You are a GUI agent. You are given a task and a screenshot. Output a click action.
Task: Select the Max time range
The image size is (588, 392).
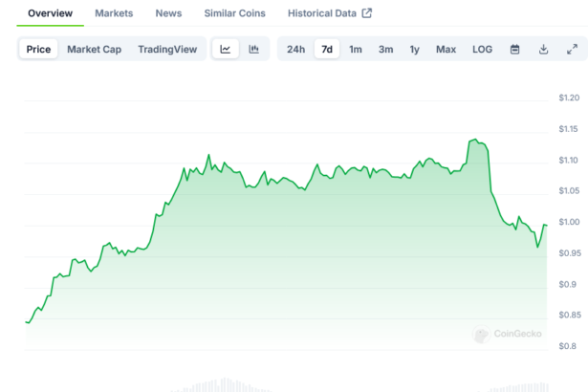point(446,49)
